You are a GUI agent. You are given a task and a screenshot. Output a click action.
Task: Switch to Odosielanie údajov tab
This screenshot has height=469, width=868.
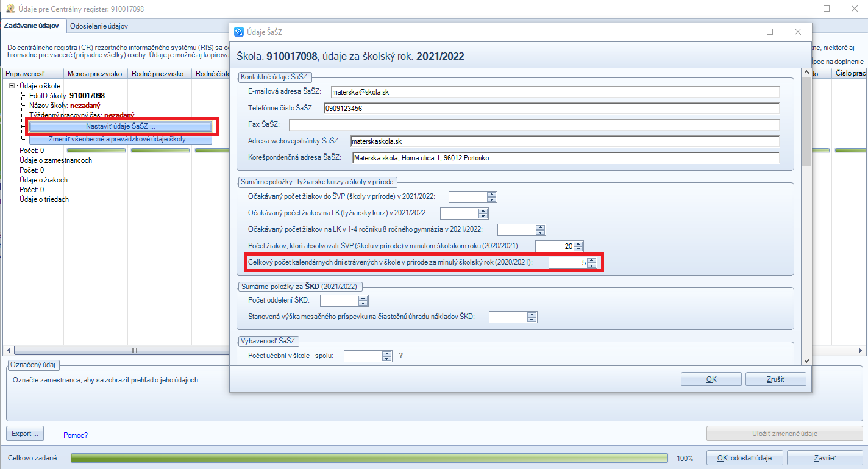99,26
